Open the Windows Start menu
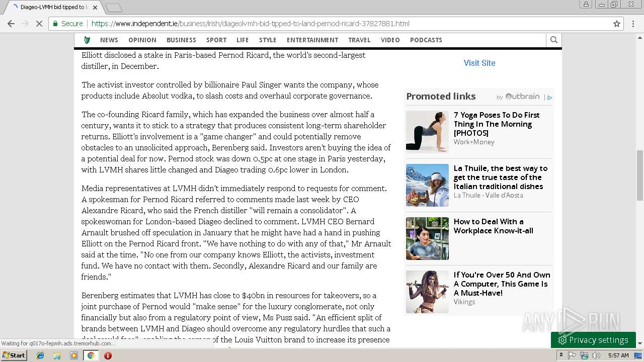This screenshot has height=362, width=644. click(x=14, y=355)
